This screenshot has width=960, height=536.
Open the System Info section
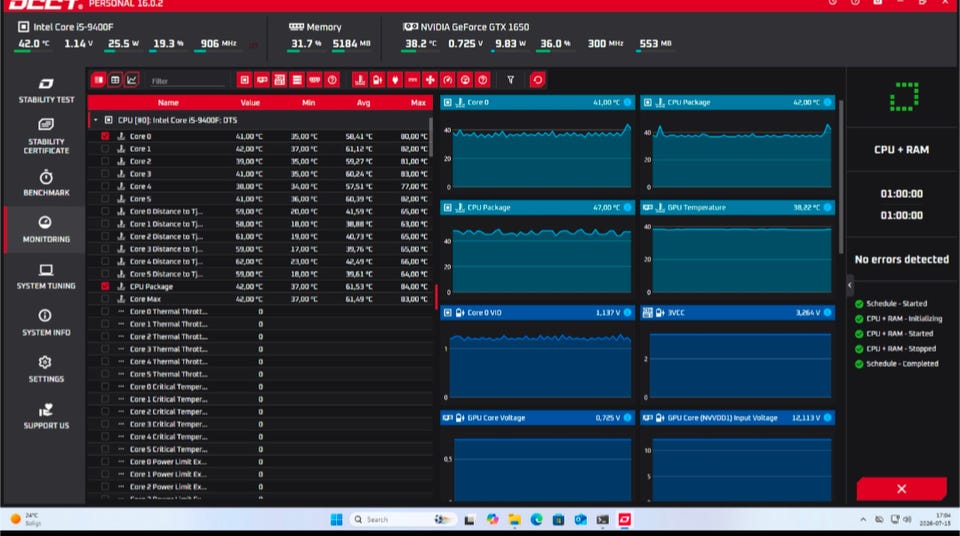click(46, 323)
